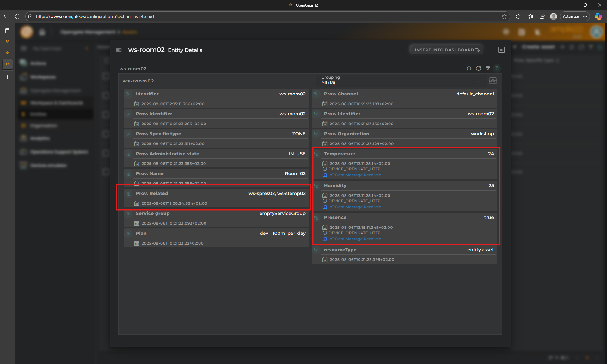Open the widget configuration gear icon
This screenshot has width=607, height=364.
click(x=493, y=81)
